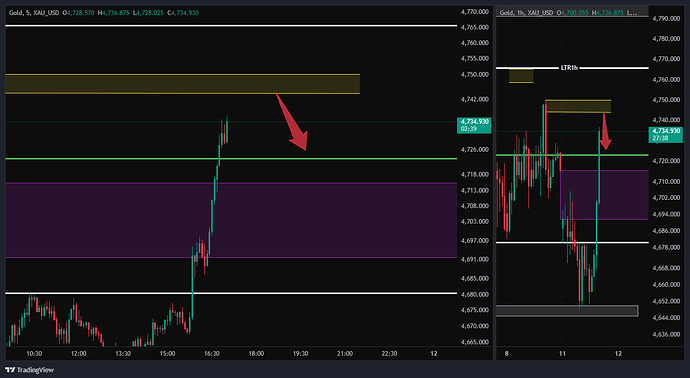This screenshot has height=378, width=690.
Task: Click the 4,636.000 label on the 1h price axis
Action: (667, 334)
